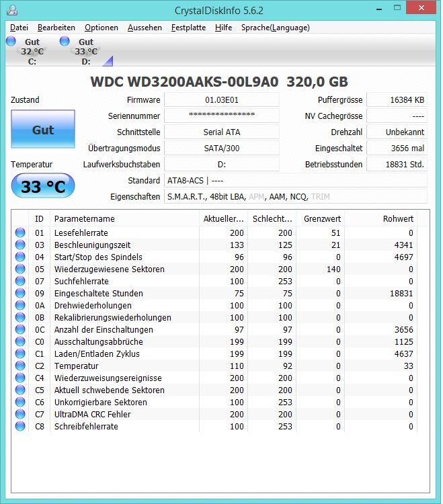Sort by the ID column header

[40, 219]
